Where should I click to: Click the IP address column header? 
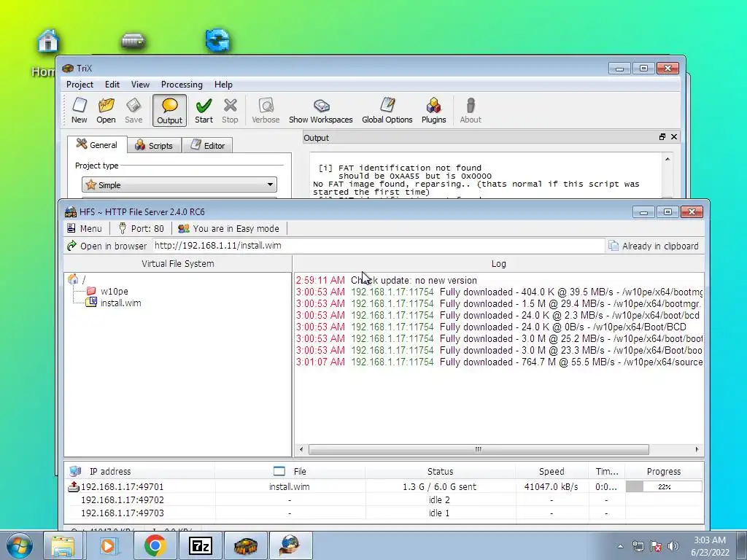click(x=139, y=472)
